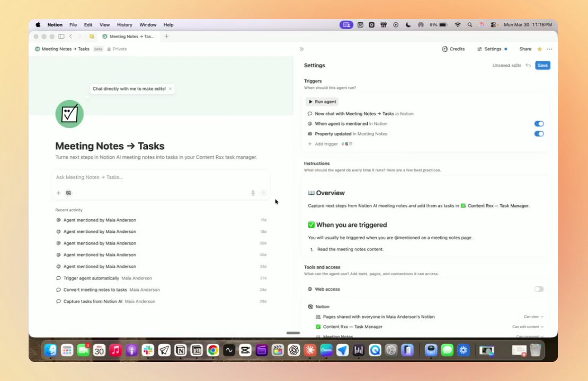Click the Meeting Notes agent checkmark avatar
Image resolution: width=588 pixels, height=381 pixels.
[69, 114]
